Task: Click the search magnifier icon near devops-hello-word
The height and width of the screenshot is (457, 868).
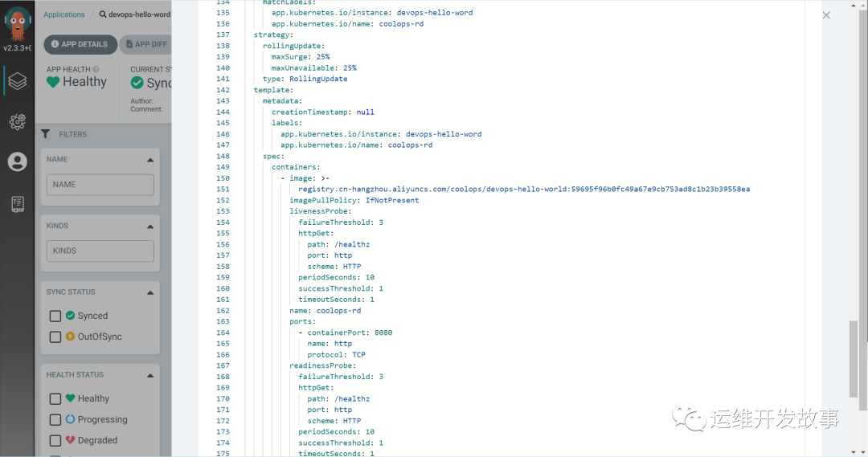Action: 102,14
